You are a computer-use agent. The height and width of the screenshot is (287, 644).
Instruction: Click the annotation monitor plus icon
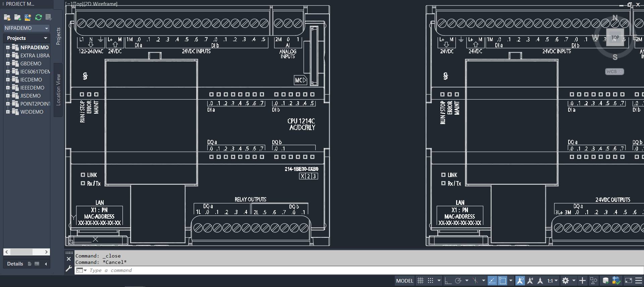coord(583,281)
